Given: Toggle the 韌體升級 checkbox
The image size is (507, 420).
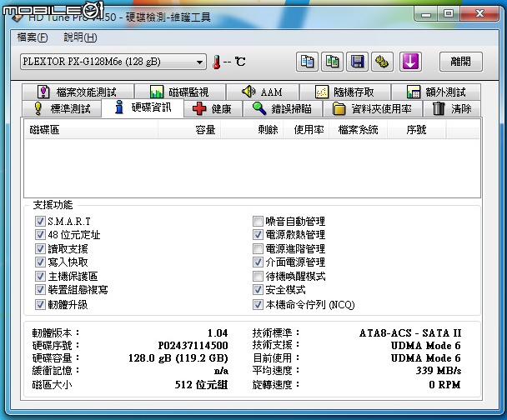Looking at the screenshot, I should (40, 304).
